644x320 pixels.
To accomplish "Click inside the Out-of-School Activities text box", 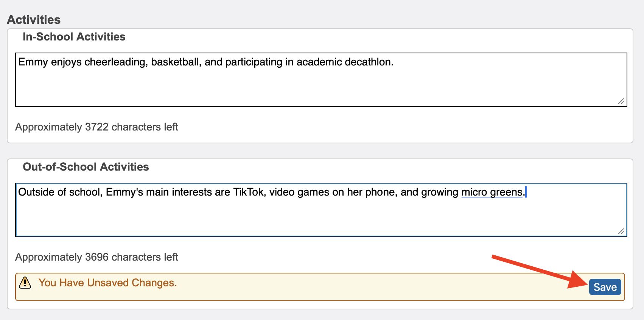I will tap(321, 217).
